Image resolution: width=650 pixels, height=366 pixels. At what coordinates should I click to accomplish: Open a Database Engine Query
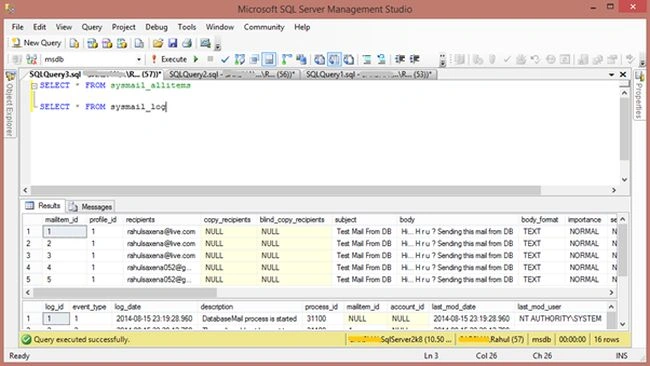(x=74, y=43)
